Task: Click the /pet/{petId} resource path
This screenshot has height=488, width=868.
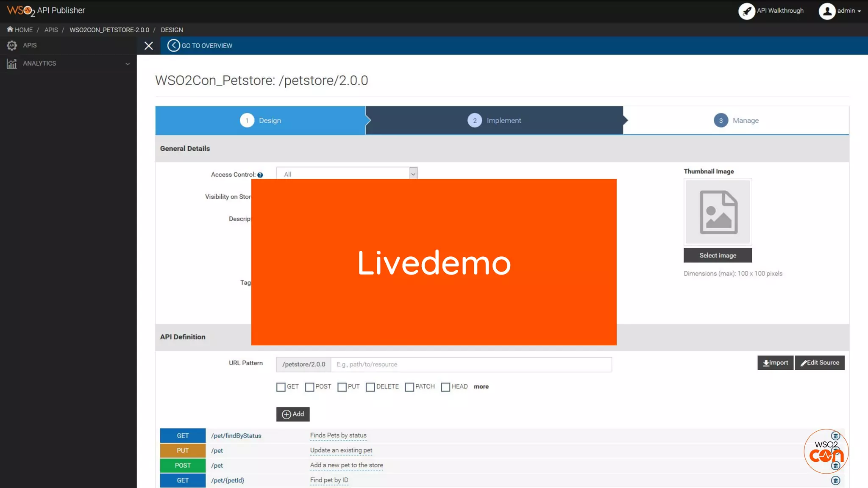Action: tap(228, 480)
